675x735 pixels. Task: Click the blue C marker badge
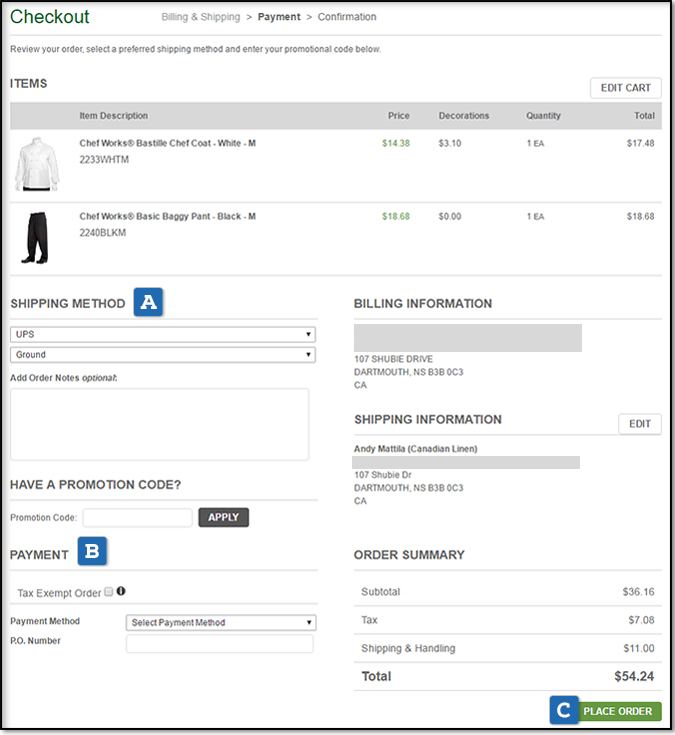(x=564, y=710)
